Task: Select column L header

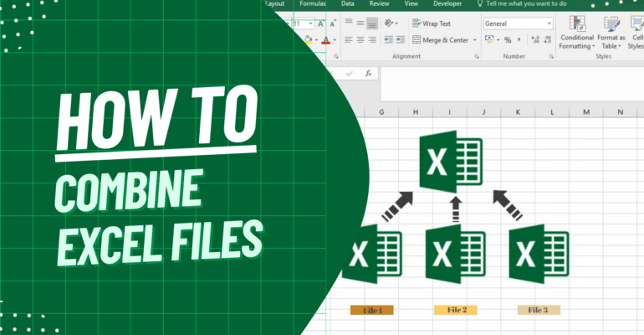Action: click(x=552, y=111)
